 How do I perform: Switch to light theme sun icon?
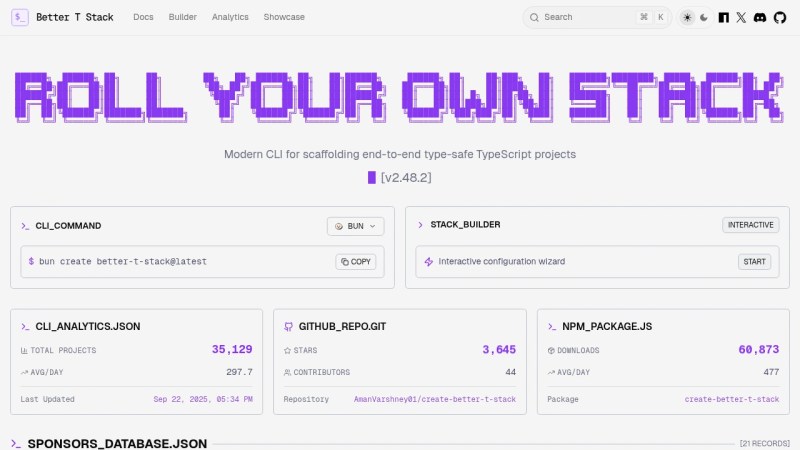click(687, 17)
